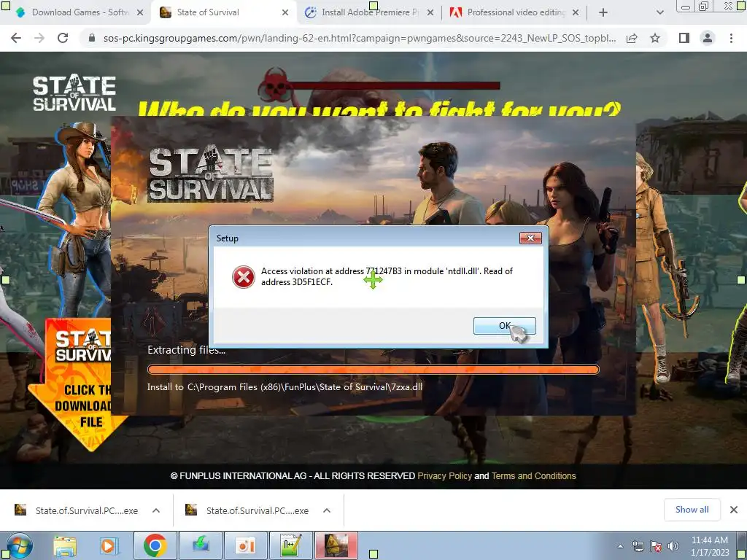Open Notepad++ from taskbar
The image size is (747, 560).
pyautogui.click(x=290, y=545)
